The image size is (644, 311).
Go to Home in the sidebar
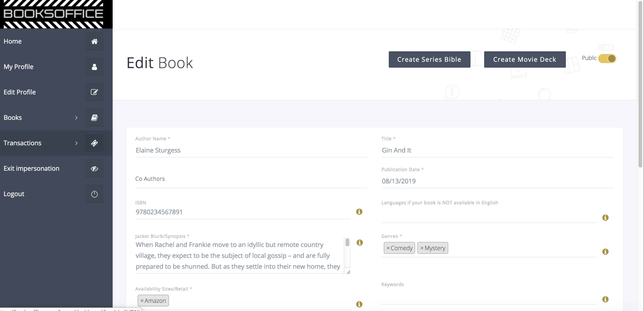tap(12, 41)
